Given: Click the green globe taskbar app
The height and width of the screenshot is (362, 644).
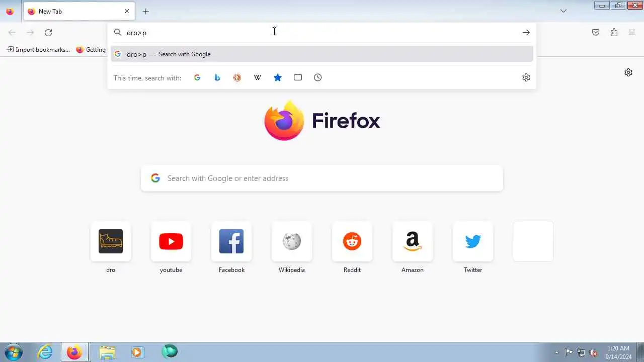Looking at the screenshot, I should tap(170, 352).
